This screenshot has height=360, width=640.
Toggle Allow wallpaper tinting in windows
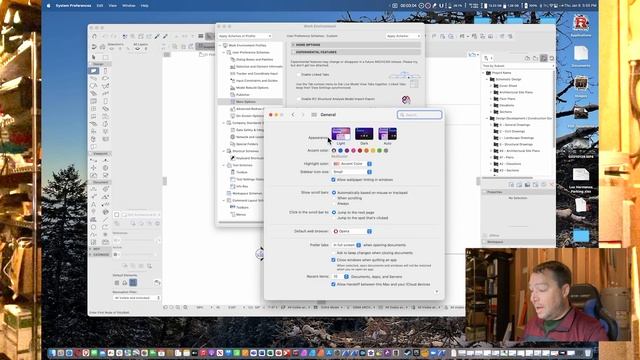pyautogui.click(x=333, y=180)
